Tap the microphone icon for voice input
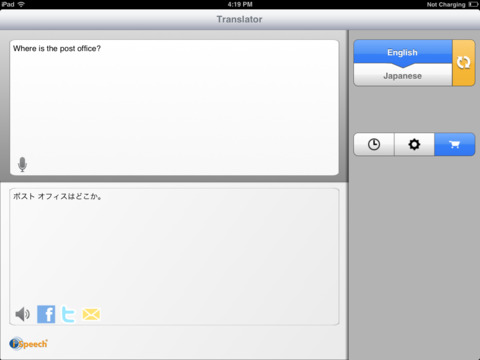480x360 pixels. tap(22, 164)
